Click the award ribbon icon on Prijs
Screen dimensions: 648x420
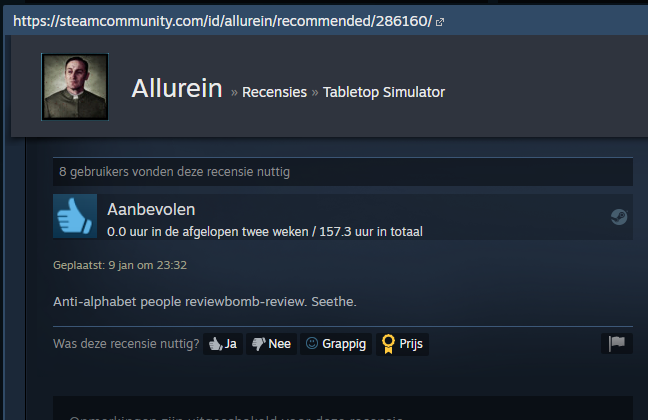coord(388,344)
